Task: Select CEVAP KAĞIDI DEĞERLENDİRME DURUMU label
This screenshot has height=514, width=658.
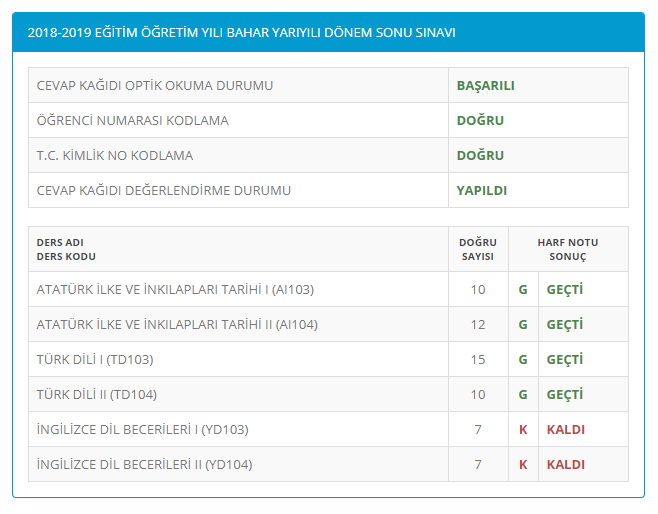Action: coord(164,190)
